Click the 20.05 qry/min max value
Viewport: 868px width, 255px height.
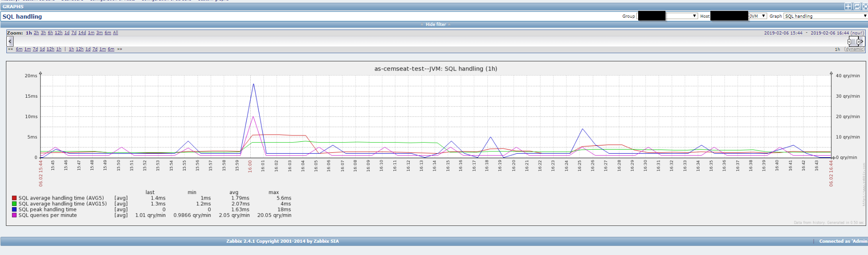click(274, 215)
